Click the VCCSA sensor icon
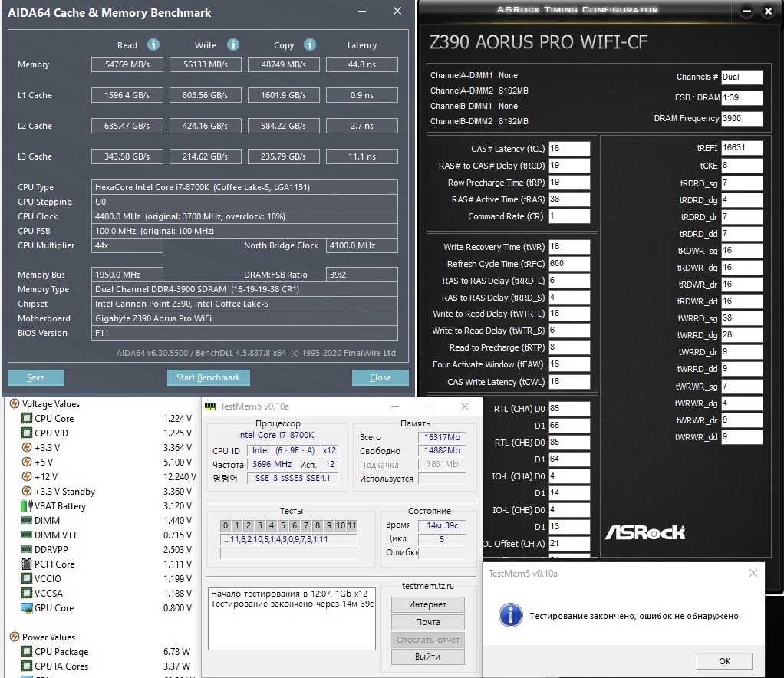Image resolution: width=784 pixels, height=678 pixels. pyautogui.click(x=27, y=593)
